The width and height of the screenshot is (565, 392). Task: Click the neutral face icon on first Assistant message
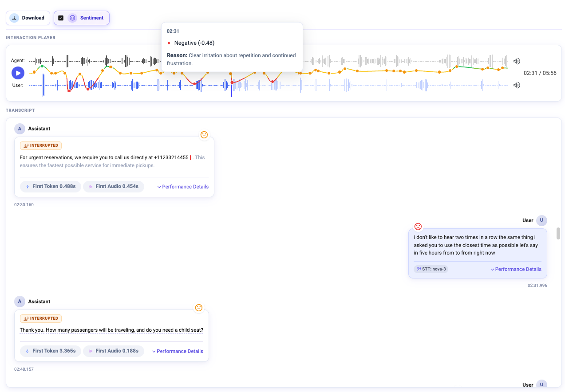[x=204, y=135]
